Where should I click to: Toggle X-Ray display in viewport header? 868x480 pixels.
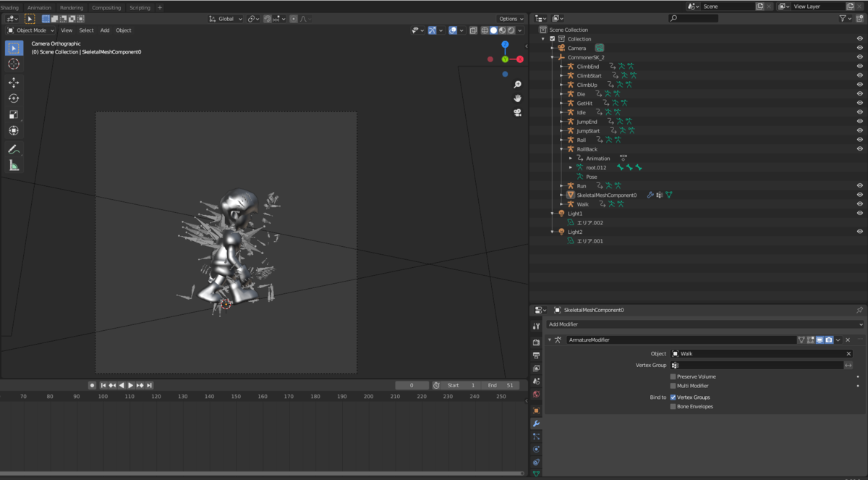pyautogui.click(x=473, y=30)
